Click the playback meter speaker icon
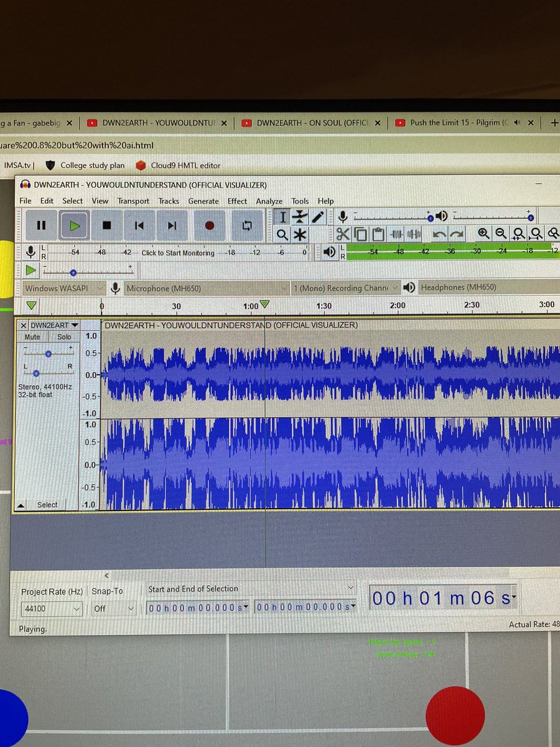 pyautogui.click(x=330, y=252)
